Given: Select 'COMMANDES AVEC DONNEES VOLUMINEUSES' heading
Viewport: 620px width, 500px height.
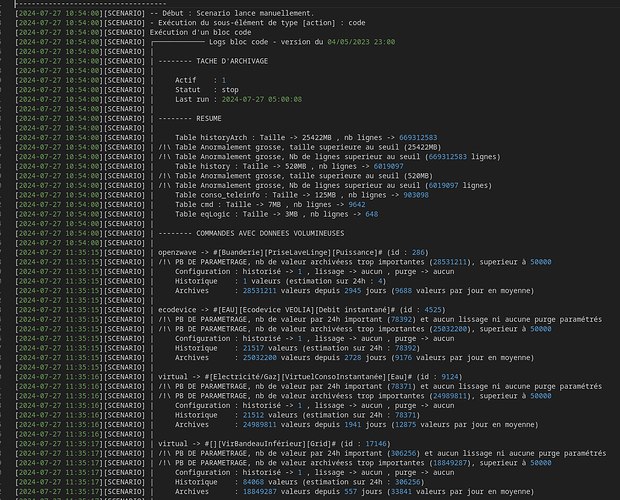Looking at the screenshot, I should pos(270,233).
